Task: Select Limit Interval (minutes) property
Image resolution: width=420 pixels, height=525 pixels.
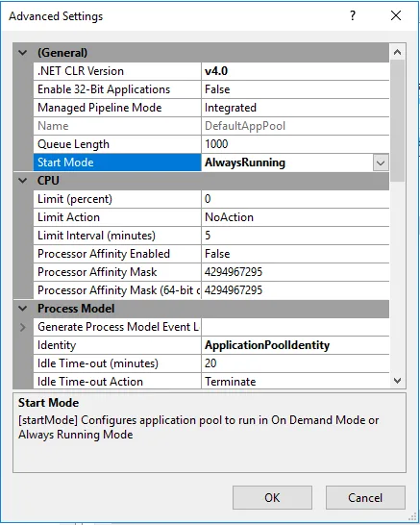Action: (x=117, y=236)
